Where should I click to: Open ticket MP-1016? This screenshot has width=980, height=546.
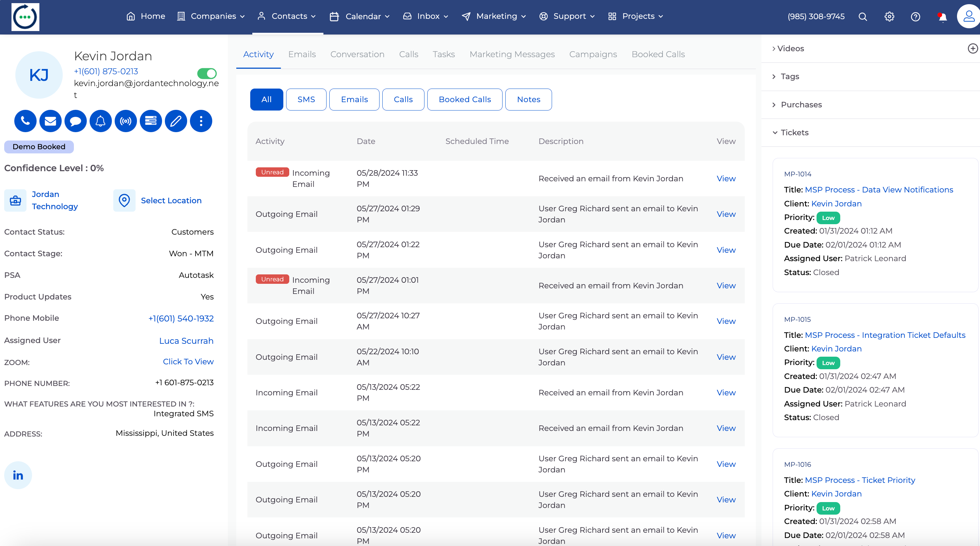[797, 464]
